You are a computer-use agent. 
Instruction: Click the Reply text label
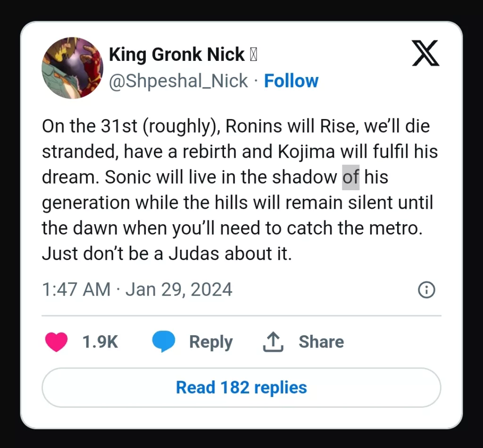coord(211,342)
